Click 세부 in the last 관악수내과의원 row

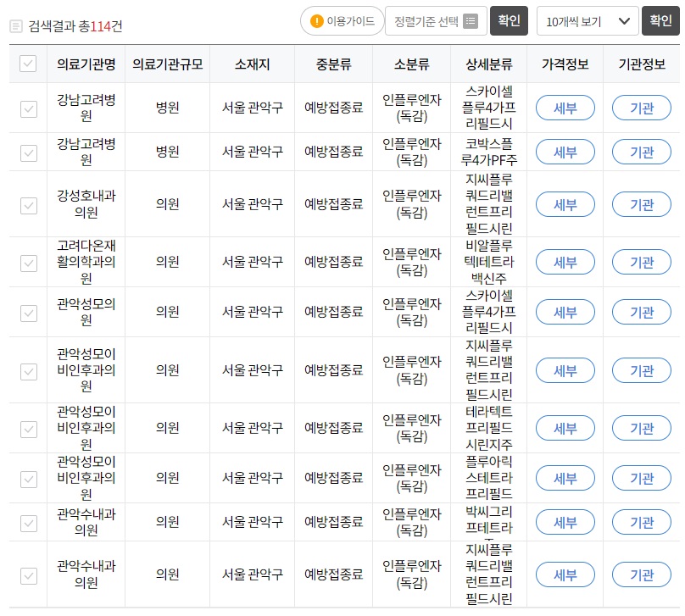[x=565, y=574]
